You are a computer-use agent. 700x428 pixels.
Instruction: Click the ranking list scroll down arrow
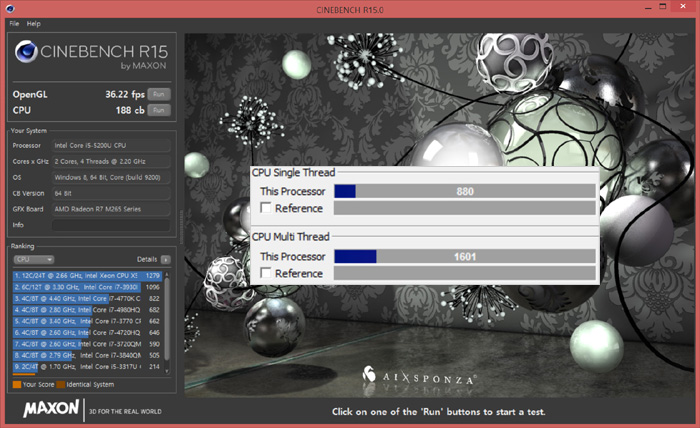coord(167,371)
